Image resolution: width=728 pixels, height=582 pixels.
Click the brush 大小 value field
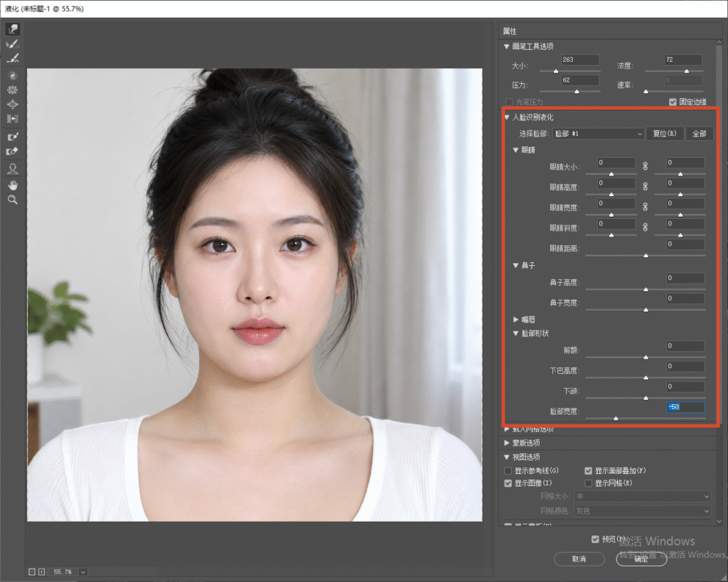click(x=580, y=60)
